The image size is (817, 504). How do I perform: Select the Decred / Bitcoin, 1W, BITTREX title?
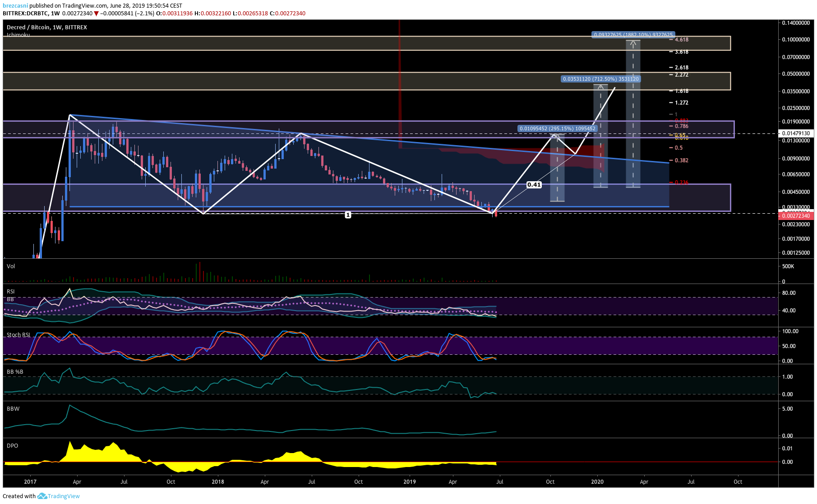point(47,27)
